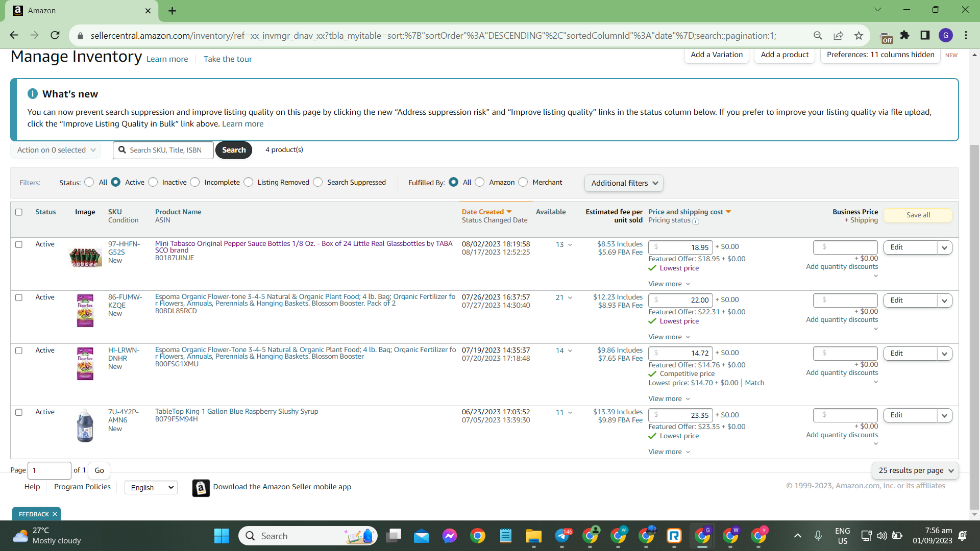Click the weather widget in taskbar
Image resolution: width=980 pixels, height=551 pixels.
47,536
